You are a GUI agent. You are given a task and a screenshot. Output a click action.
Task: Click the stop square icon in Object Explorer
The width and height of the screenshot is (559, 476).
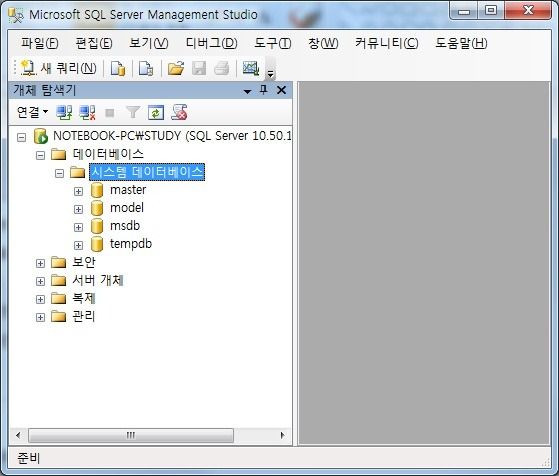pyautogui.click(x=110, y=113)
